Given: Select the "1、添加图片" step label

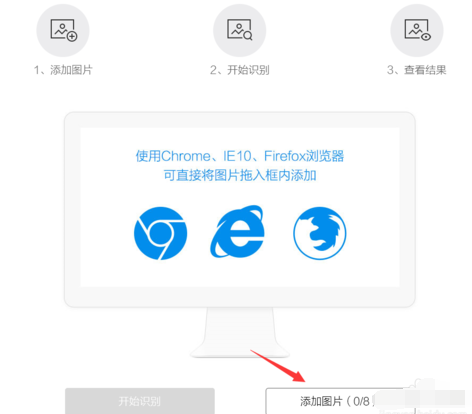Looking at the screenshot, I should 63,70.
